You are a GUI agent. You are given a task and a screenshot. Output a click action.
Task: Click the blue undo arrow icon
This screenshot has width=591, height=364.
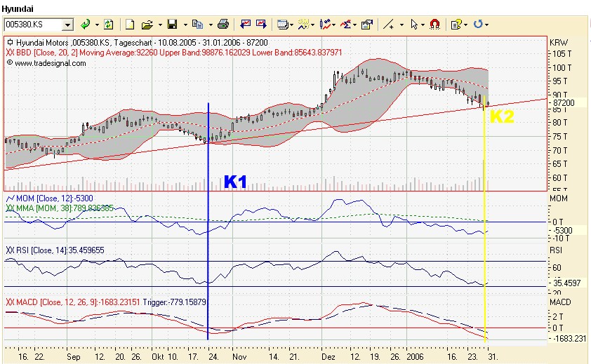pos(478,25)
